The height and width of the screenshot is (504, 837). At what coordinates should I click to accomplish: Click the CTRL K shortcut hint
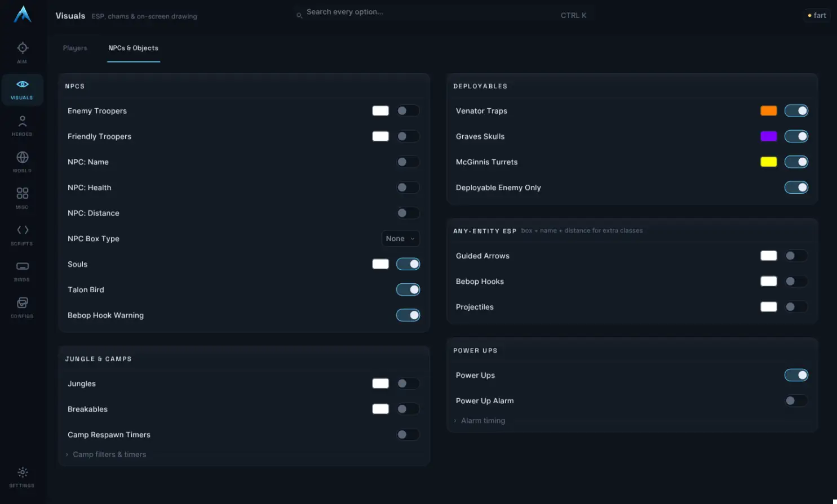pyautogui.click(x=573, y=15)
